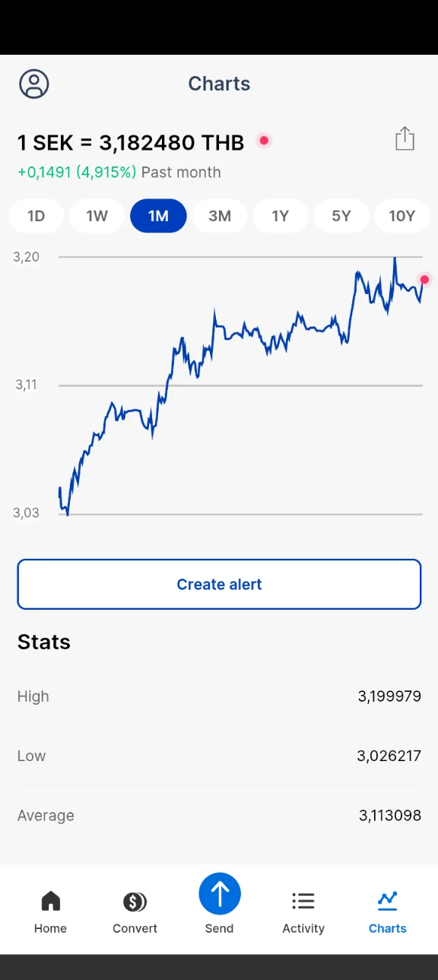Switch chart range to 1D

(36, 216)
